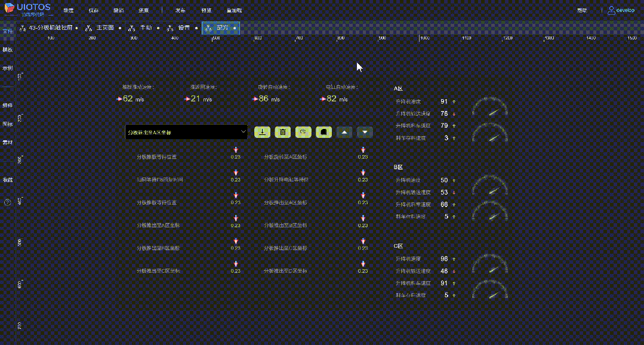Image resolution: width=644 pixels, height=345 pixels.
Task: Click the 还原 menu item
Action: (x=143, y=10)
